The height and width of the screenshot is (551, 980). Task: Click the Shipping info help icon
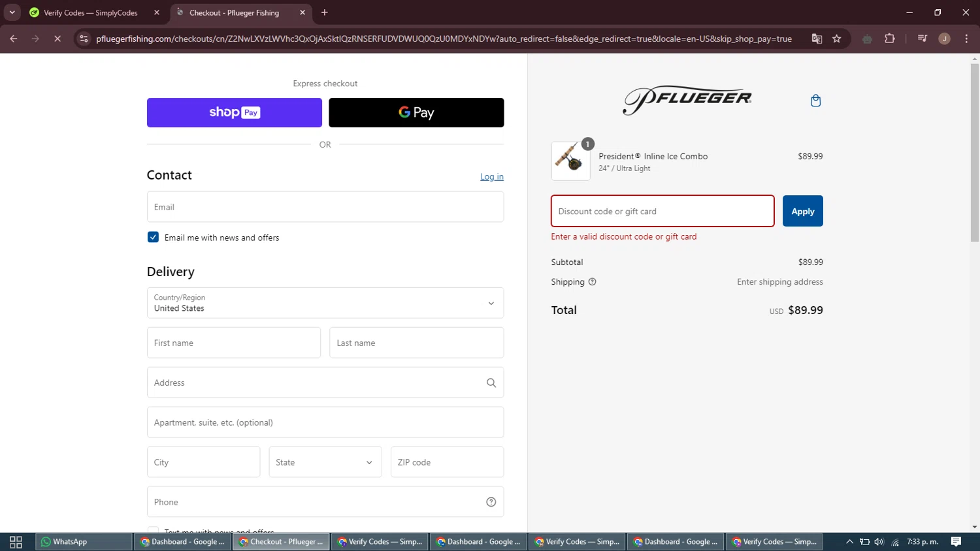coord(593,282)
